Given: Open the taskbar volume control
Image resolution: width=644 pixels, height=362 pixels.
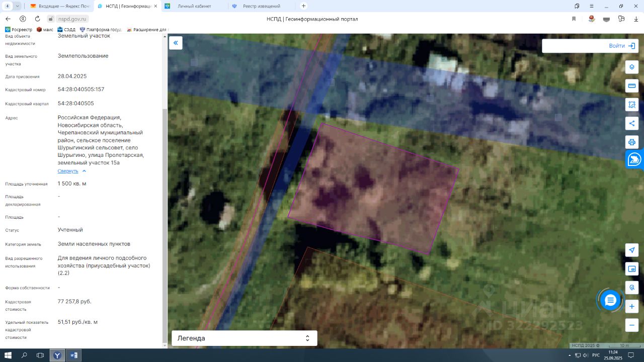Looking at the screenshot, I should point(585,355).
